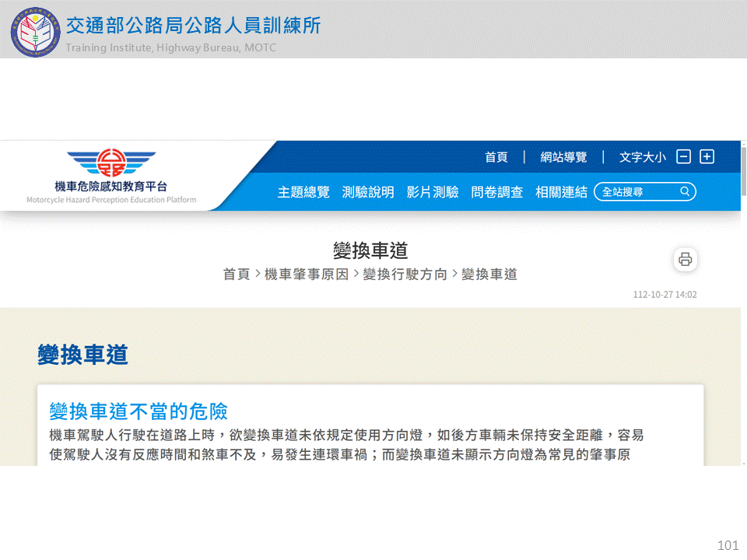Image resolution: width=747 pixels, height=560 pixels.
Task: Click the increase text size plus icon
Action: click(x=707, y=157)
